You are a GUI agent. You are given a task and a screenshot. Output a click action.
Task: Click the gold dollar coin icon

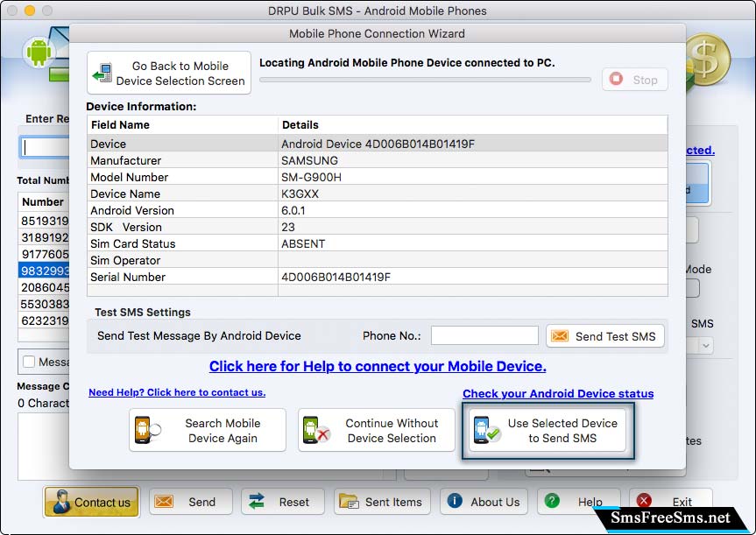[x=708, y=60]
